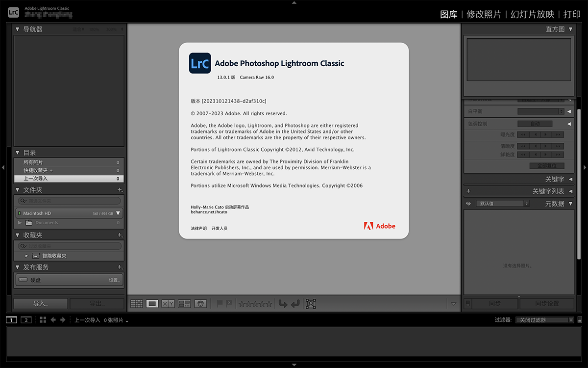Select second window display button 2
Screen dimensions: 588x368
click(26, 320)
